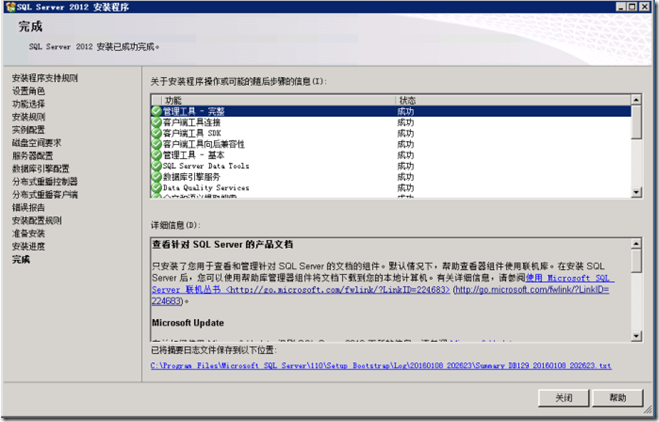This screenshot has height=422, width=659.
Task: Click the details pane scrollbar thumb
Action: tap(636, 261)
